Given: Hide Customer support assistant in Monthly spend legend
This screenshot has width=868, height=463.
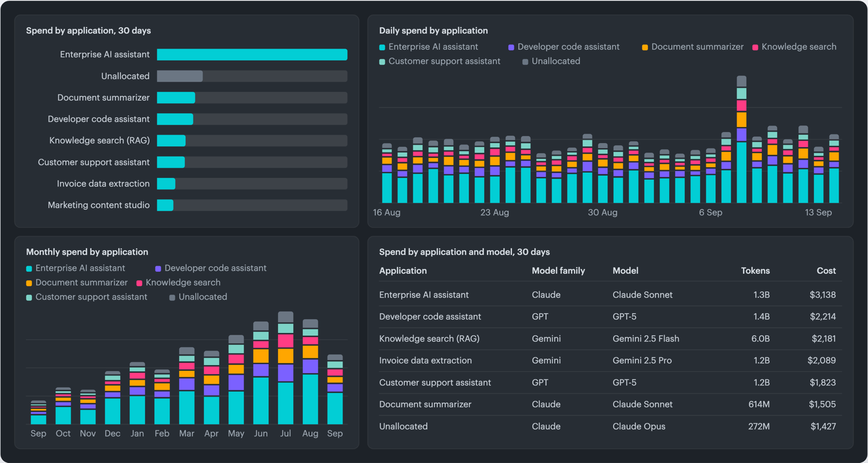Looking at the screenshot, I should 86,297.
